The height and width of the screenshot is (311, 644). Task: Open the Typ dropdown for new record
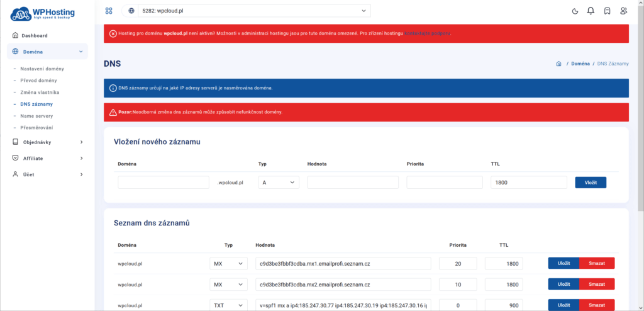(278, 183)
